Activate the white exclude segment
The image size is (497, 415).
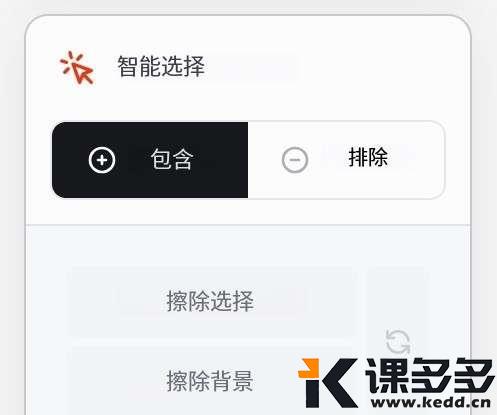346,160
